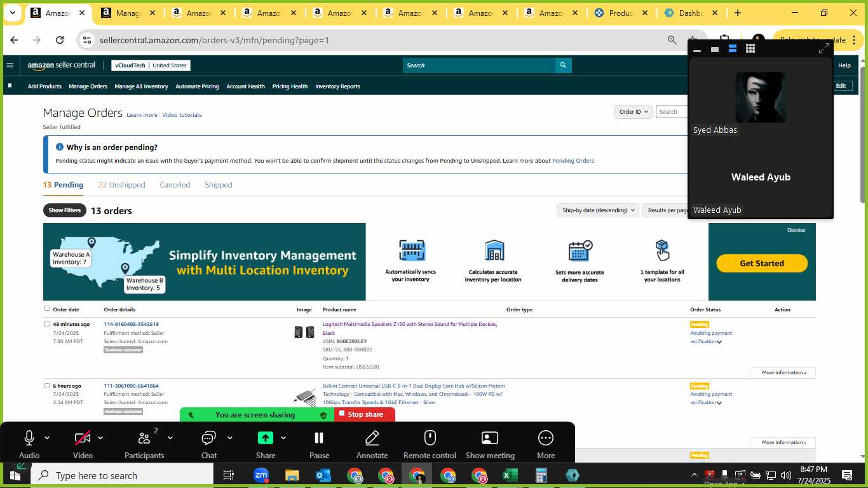Open Zoom audio options arrow
The image size is (868, 488).
tap(47, 438)
